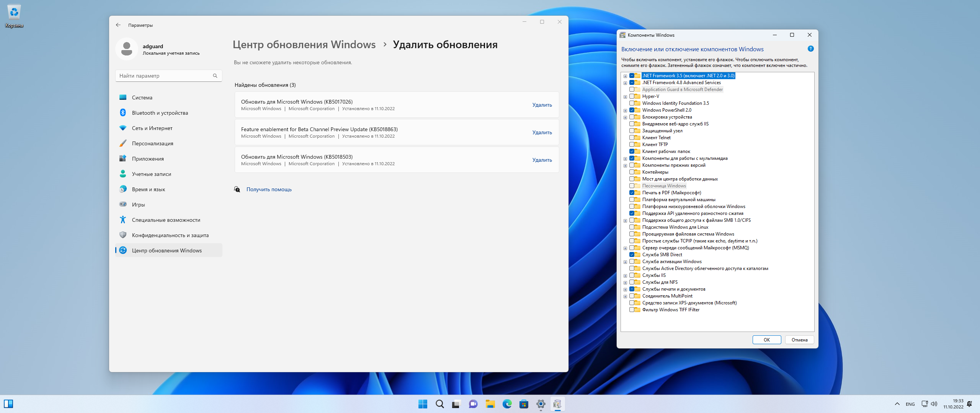The image size is (980, 413).
Task: Expand Компоненты прежних версий node
Action: (x=625, y=166)
